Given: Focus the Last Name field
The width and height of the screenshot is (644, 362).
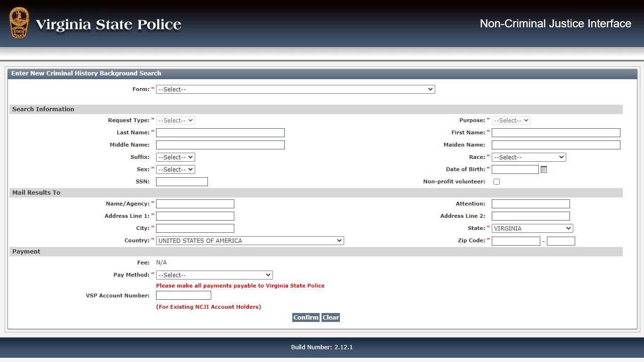Looking at the screenshot, I should click(x=220, y=133).
